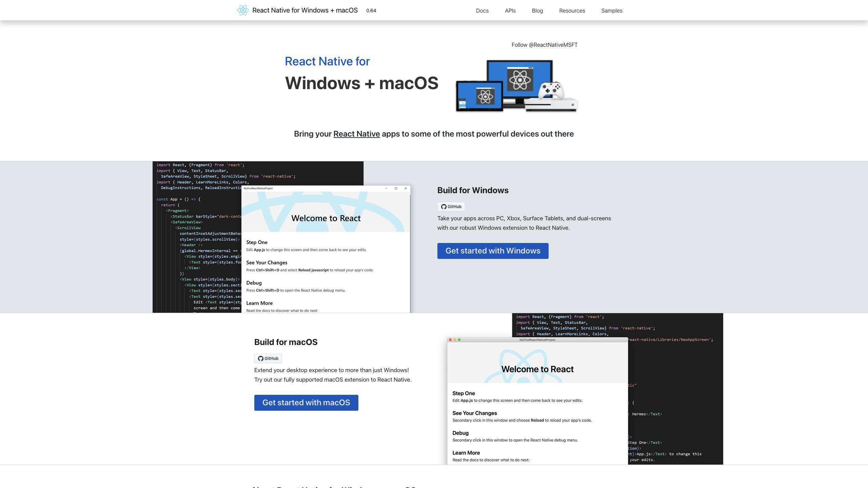Click GitHub octocat icon in macOS section

(x=260, y=359)
